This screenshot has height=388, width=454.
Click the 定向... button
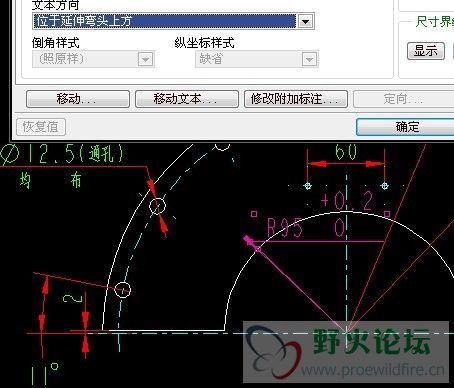[x=403, y=99]
